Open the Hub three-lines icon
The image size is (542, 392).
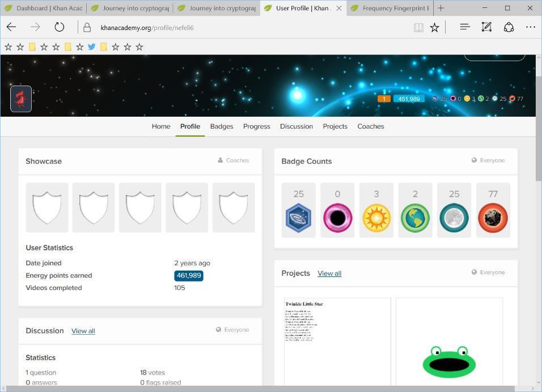[465, 27]
